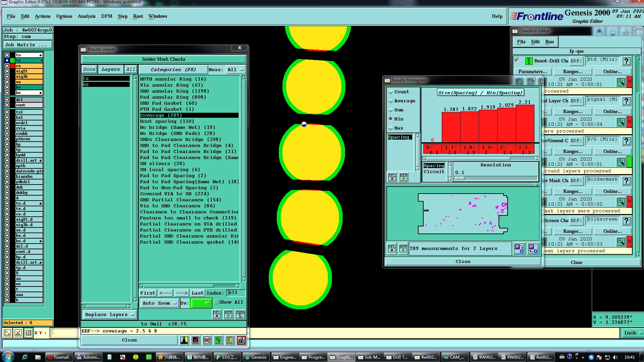Select the Max radio option
Screen dimensions: 644x362
coord(391,128)
